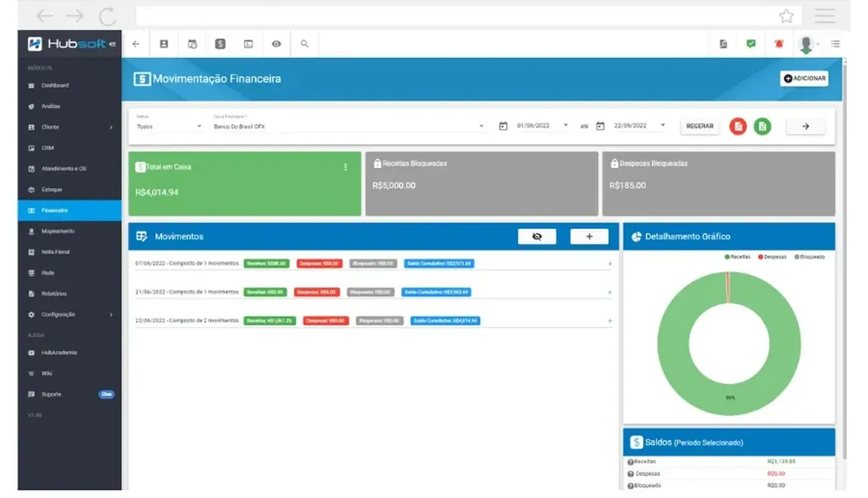The width and height of the screenshot is (868, 498).
Task: Open the client contact card toolbar icon
Action: coord(163,44)
